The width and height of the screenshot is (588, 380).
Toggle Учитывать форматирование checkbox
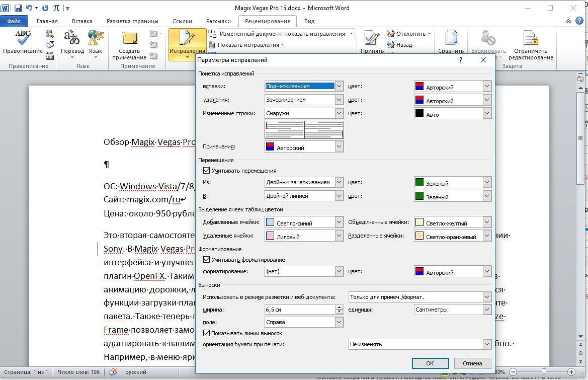click(x=206, y=259)
